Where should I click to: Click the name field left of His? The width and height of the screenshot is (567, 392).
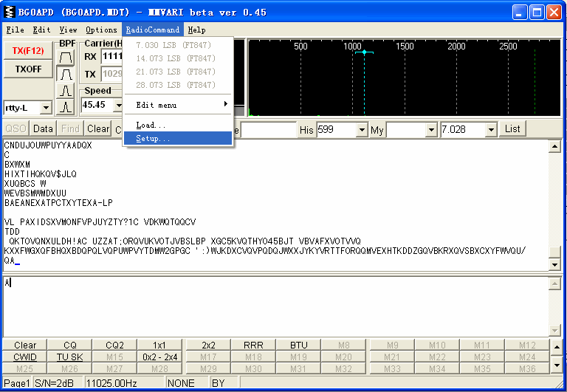point(268,129)
